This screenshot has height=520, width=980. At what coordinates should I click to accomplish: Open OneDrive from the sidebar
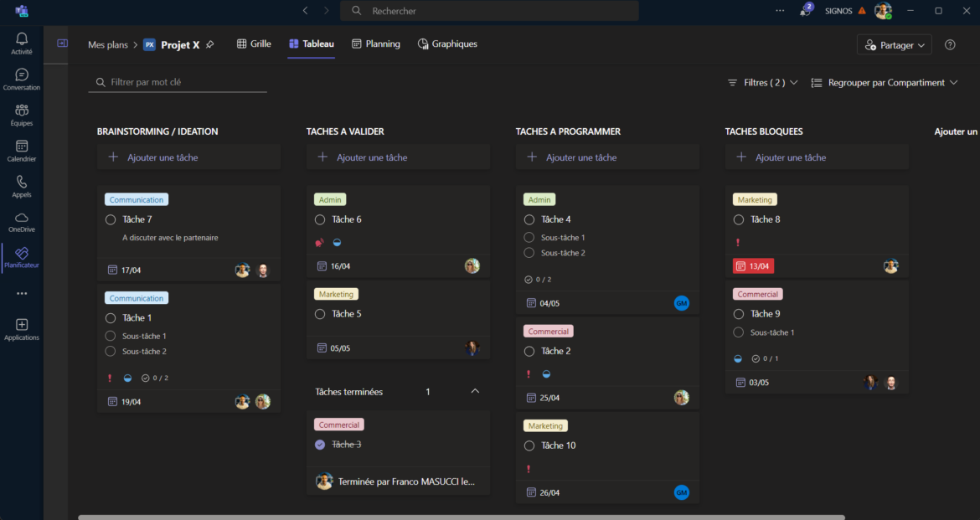(22, 221)
